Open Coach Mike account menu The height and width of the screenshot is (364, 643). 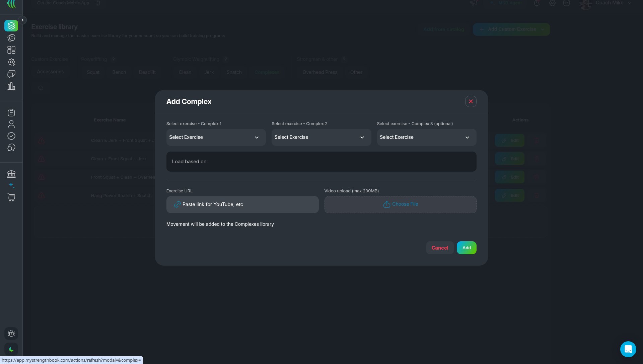(606, 3)
